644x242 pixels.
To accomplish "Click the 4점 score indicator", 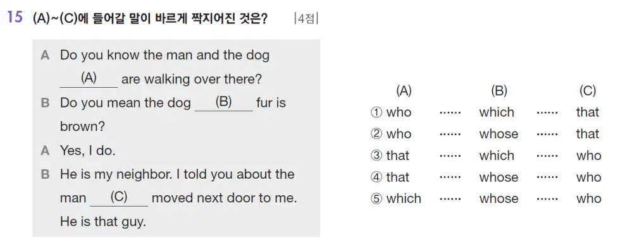I will 306,20.
